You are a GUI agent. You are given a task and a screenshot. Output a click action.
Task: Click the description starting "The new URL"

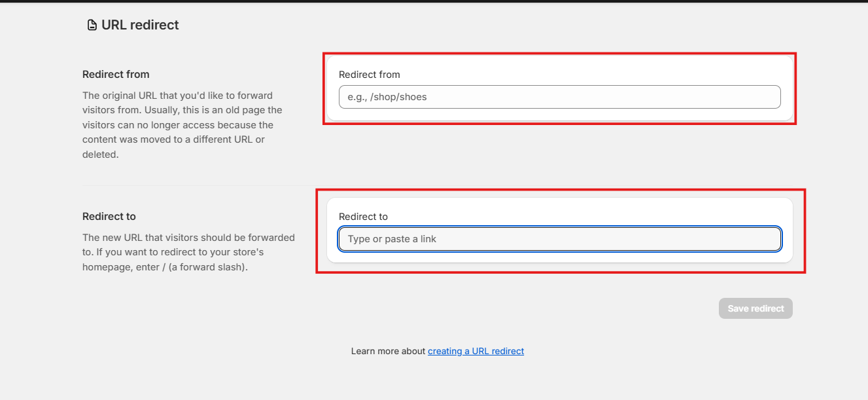click(x=188, y=237)
